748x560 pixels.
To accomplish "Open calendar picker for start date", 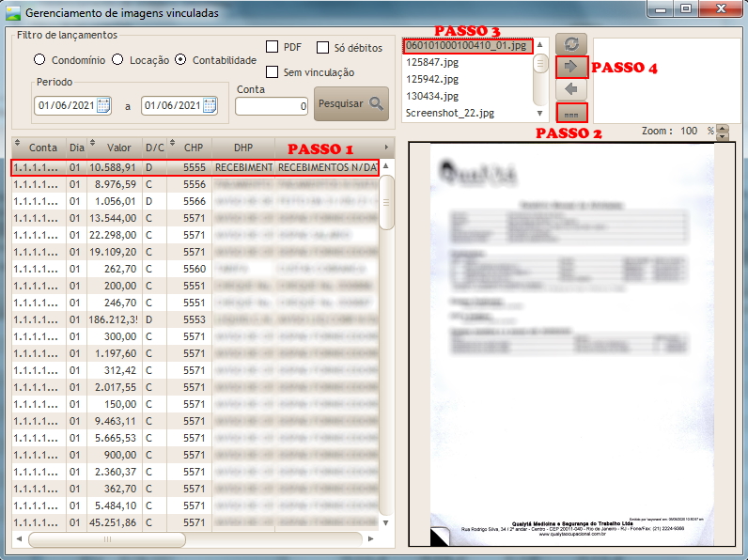I will [103, 105].
